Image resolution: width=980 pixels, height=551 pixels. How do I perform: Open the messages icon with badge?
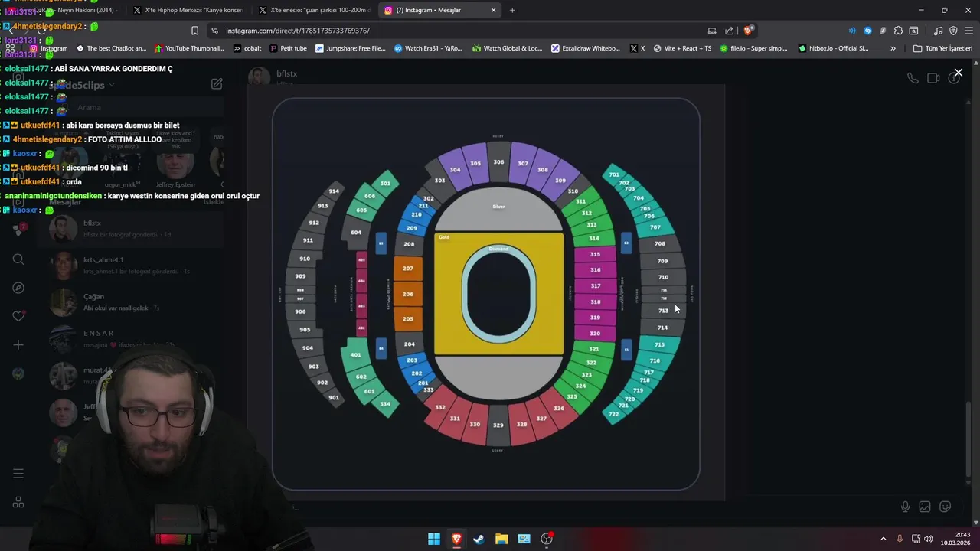click(x=18, y=230)
